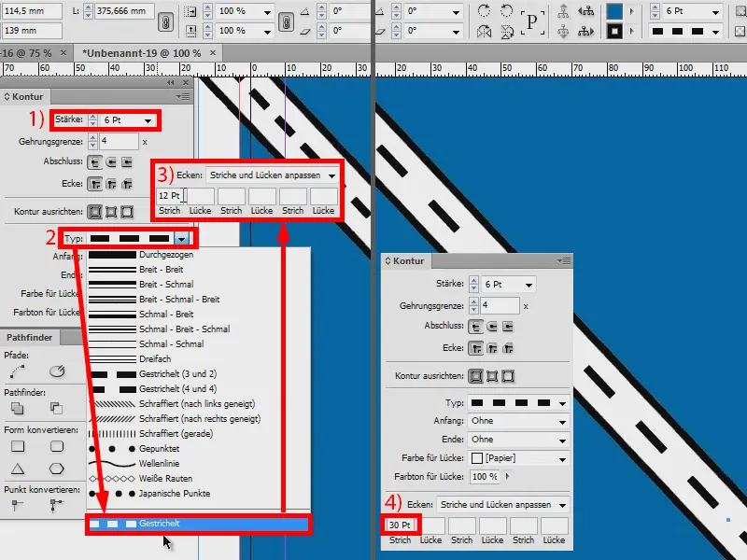The image size is (747, 560).
Task: Click the Pathfinder subtract shapes icon
Action: point(56,408)
